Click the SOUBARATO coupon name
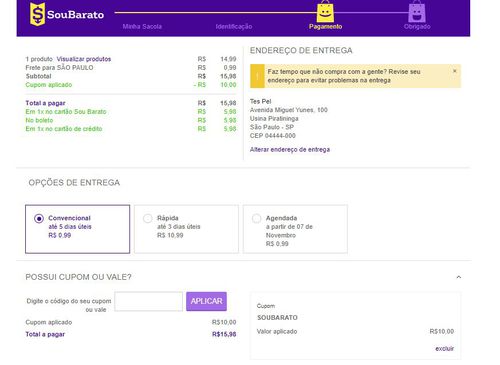The image size is (500, 365). point(277,318)
